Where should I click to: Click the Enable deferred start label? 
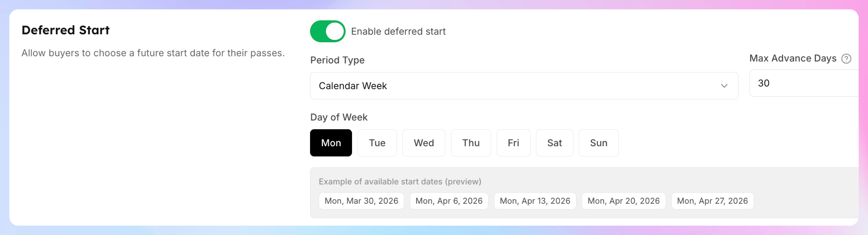398,31
